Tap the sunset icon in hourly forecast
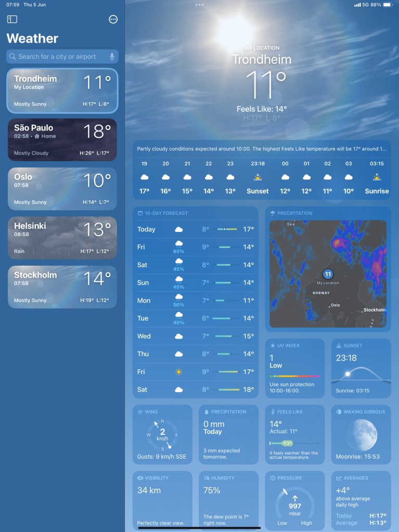 (258, 177)
